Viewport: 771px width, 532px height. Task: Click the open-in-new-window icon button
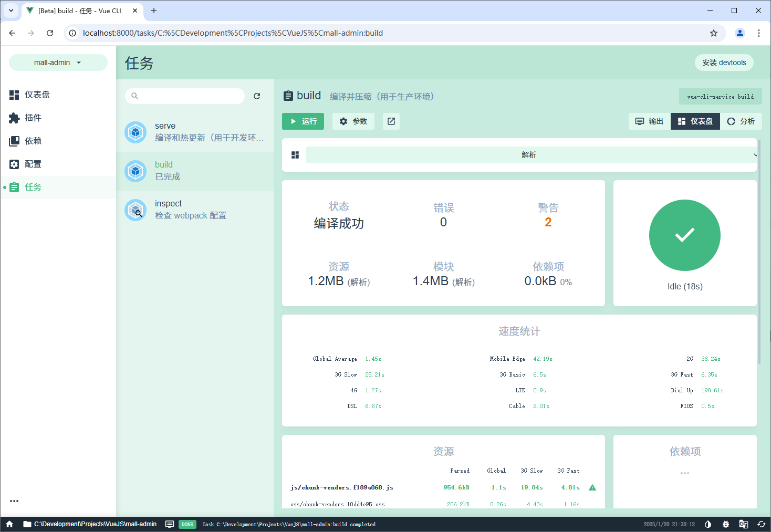(x=391, y=121)
